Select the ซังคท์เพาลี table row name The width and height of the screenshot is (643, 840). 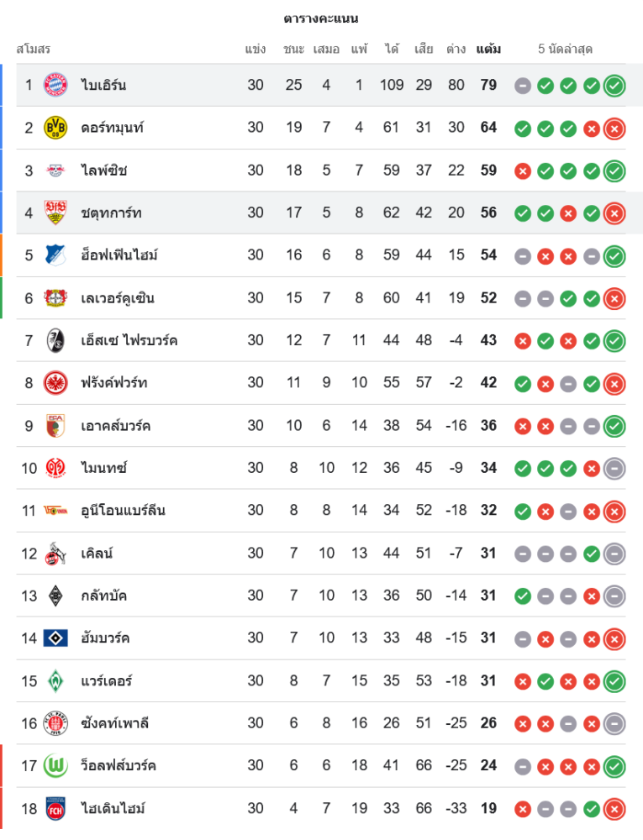coord(114,723)
